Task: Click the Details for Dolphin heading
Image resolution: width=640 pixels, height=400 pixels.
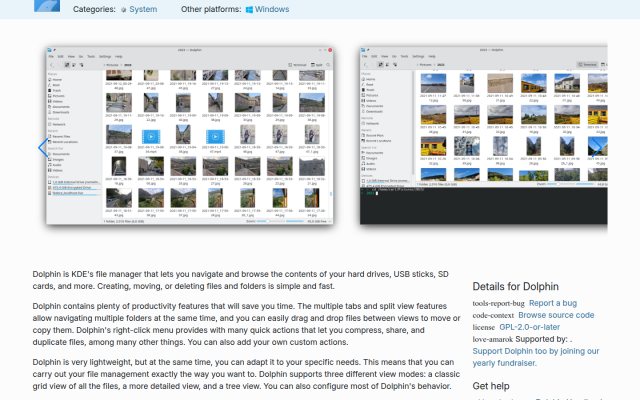Action: click(516, 287)
